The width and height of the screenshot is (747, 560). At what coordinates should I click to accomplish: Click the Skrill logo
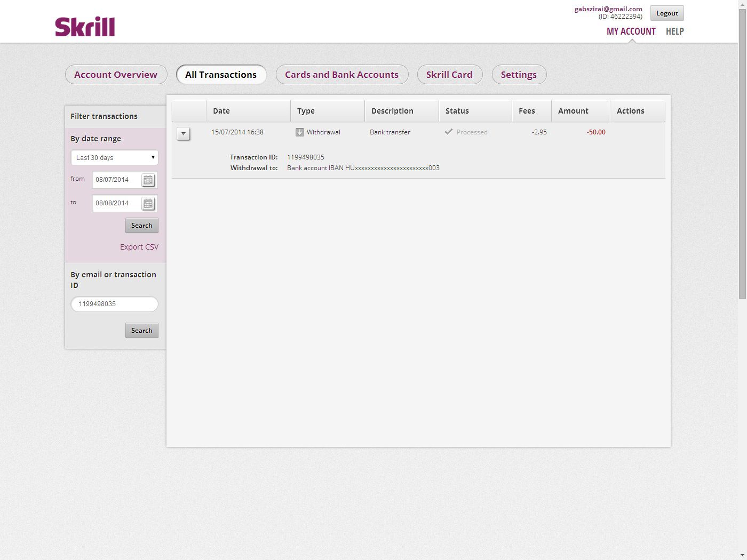tap(85, 27)
